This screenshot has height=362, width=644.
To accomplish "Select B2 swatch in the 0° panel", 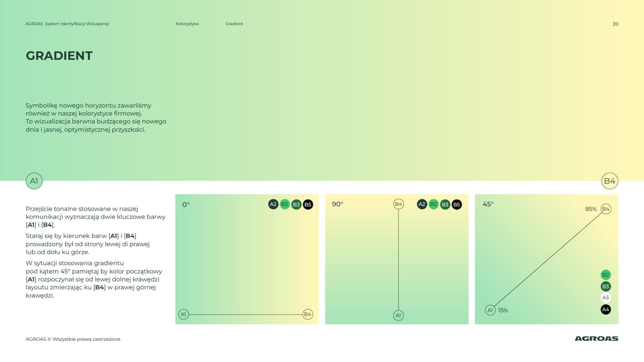I will click(x=285, y=204).
